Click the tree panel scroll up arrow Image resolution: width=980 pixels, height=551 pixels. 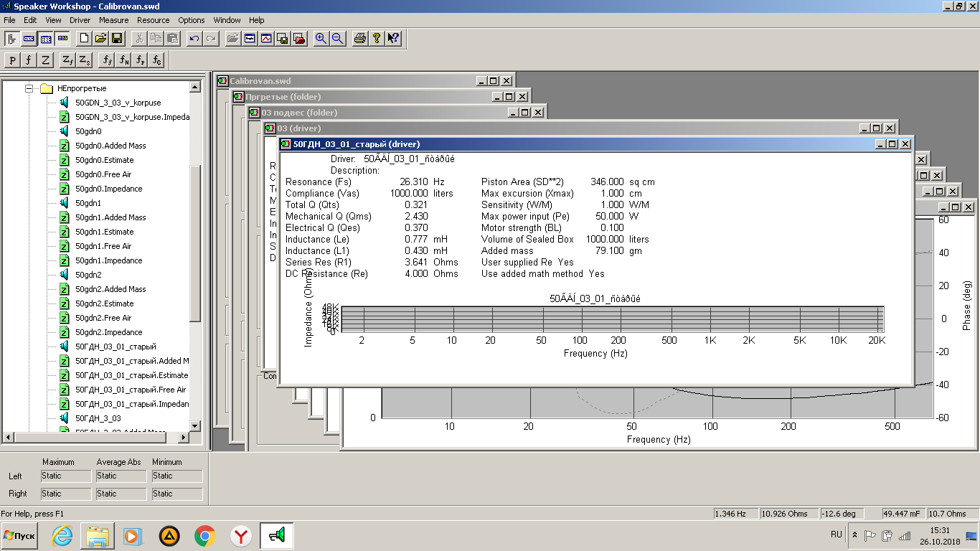[x=194, y=88]
